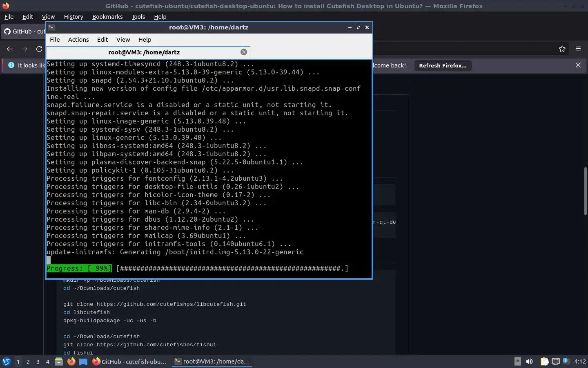The height and width of the screenshot is (368, 588).
Task: Launch Firefox from the taskbar quicklaunch icon
Action: pos(71,361)
